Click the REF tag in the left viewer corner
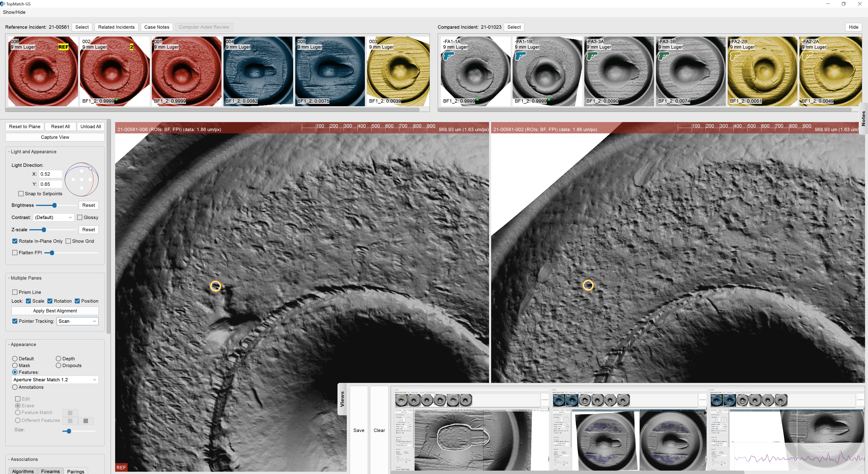 click(x=121, y=467)
